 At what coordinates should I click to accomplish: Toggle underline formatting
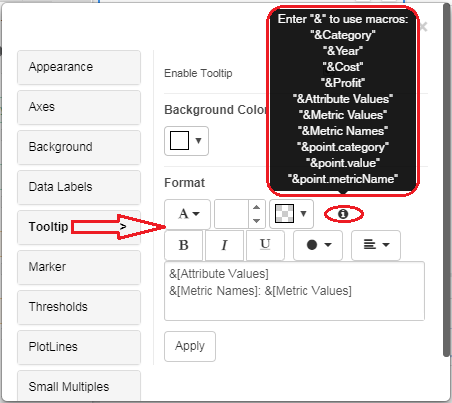point(265,245)
